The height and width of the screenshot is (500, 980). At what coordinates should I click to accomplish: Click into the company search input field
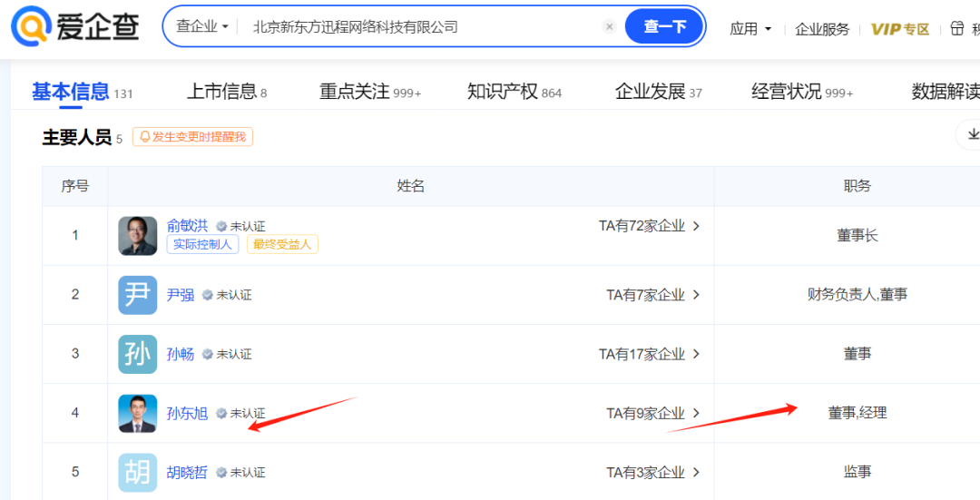[x=418, y=27]
